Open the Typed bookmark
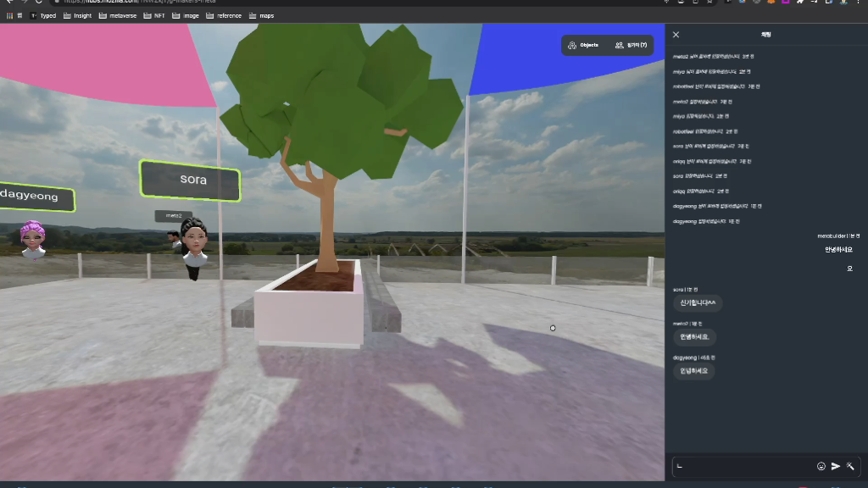 43,15
